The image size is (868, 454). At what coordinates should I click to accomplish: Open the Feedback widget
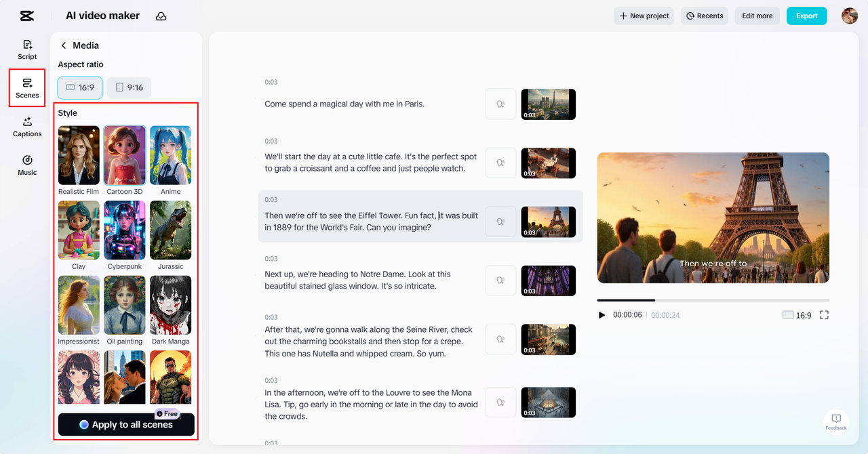click(x=836, y=421)
